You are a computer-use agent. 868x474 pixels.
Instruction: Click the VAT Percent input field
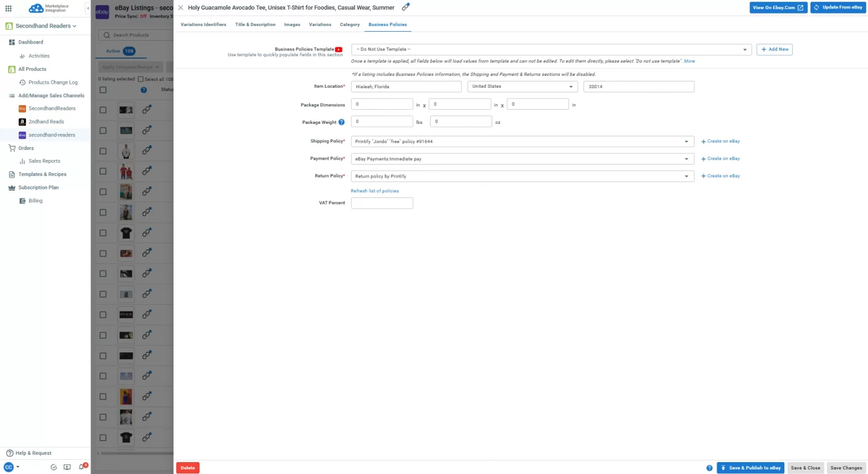[382, 202]
